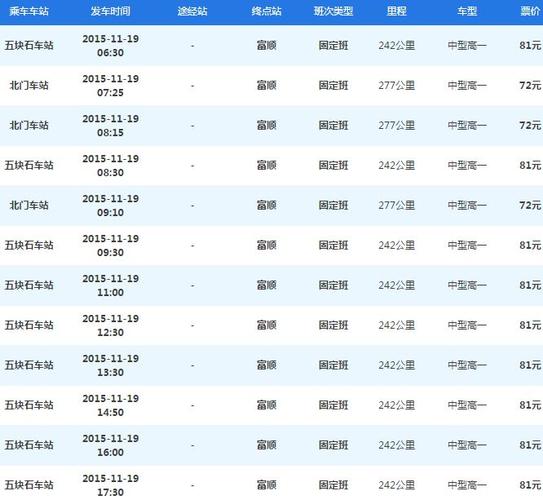This screenshot has width=543, height=500.
Task: Select the 07:25 departure time cell
Action: coord(110,86)
